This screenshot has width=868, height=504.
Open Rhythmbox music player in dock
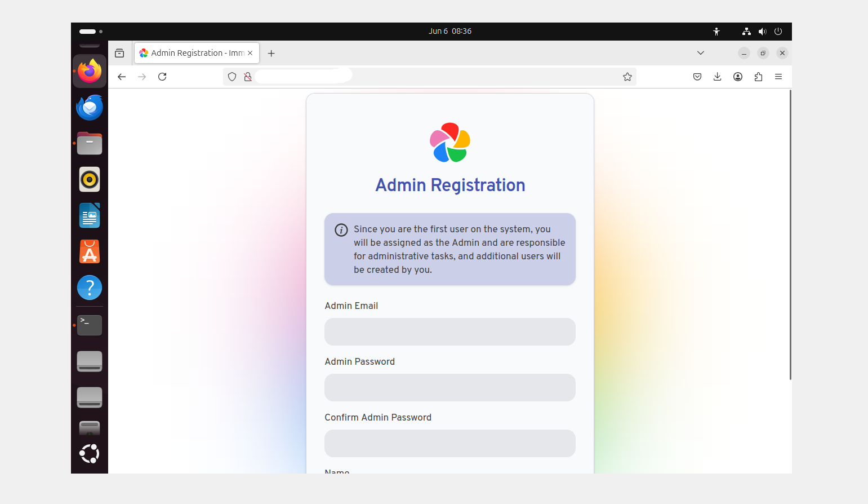click(90, 179)
